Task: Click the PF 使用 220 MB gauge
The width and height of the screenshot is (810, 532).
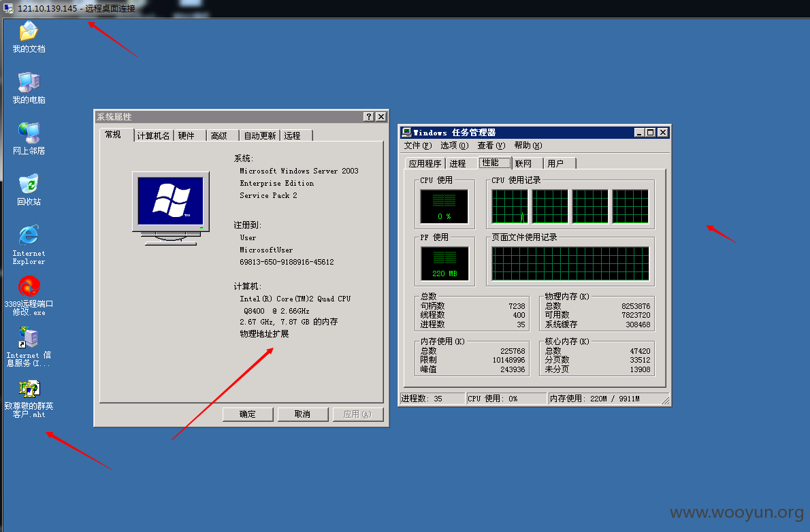Action: point(444,263)
